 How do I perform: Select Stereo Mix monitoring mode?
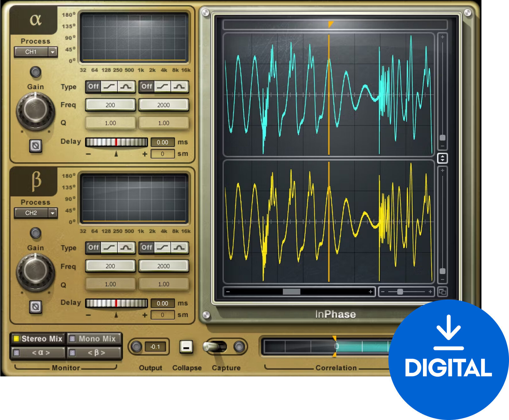tap(38, 339)
